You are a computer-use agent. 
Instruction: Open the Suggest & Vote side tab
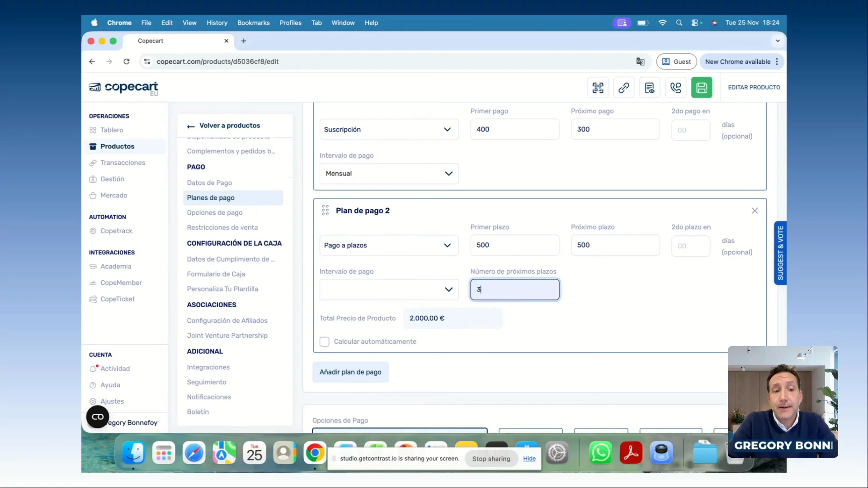[780, 253]
